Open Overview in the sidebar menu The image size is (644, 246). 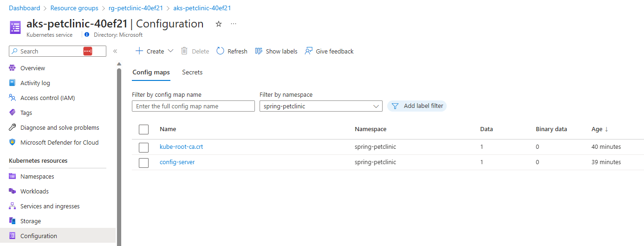33,68
